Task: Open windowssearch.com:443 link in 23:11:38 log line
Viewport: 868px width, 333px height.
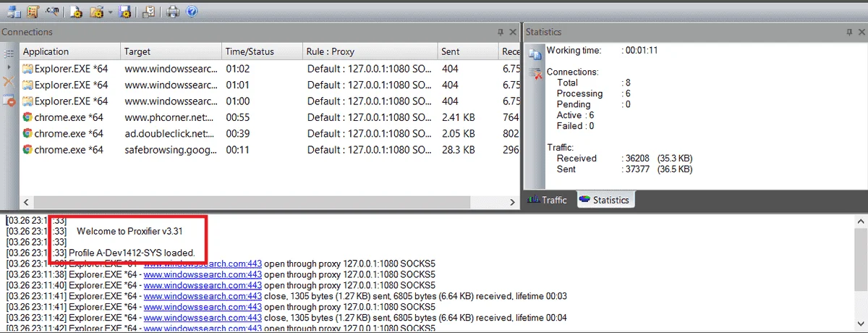Action: 203,274
